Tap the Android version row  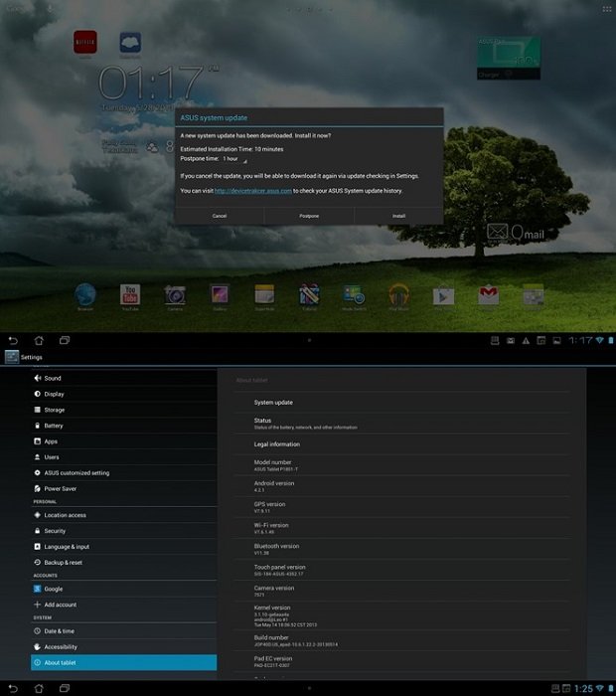click(401, 486)
